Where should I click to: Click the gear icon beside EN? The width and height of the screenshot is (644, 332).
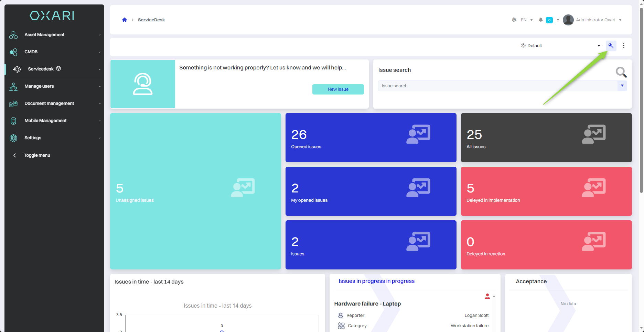514,20
